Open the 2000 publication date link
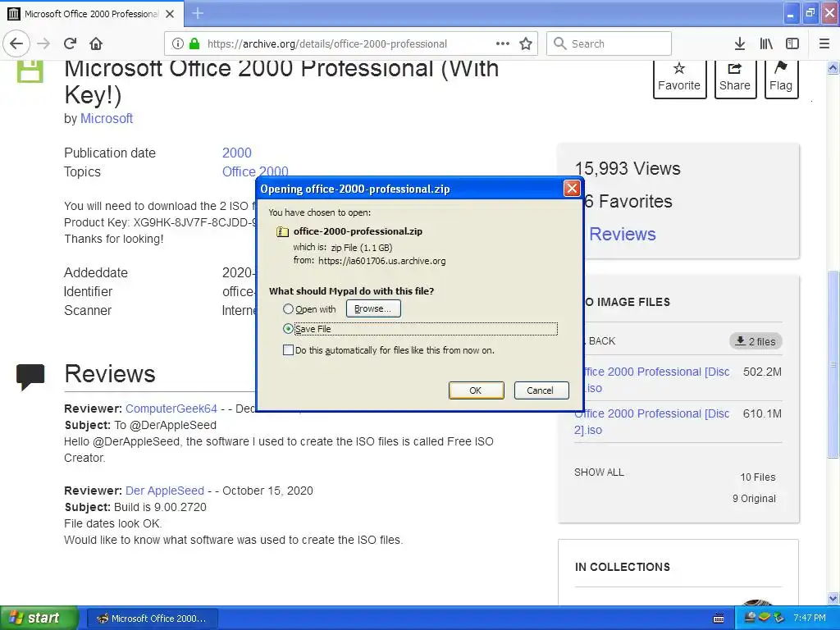840x630 pixels. [237, 153]
